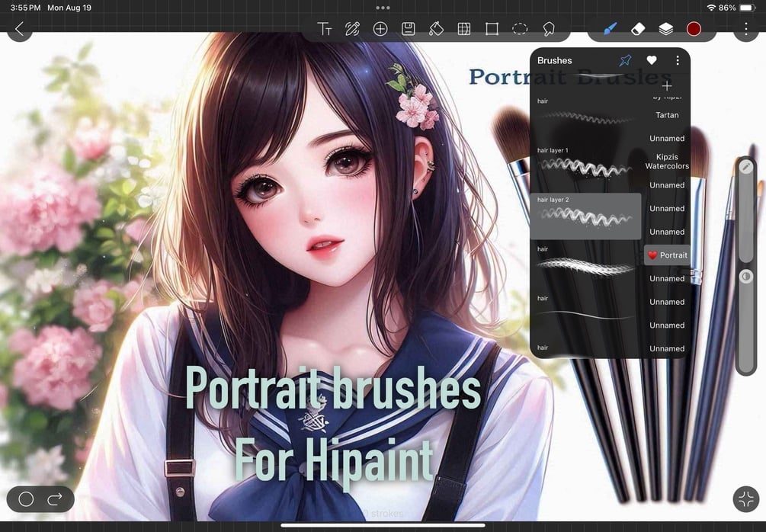Tap the battery indicator in the status bar
766x532 pixels.
click(x=748, y=8)
